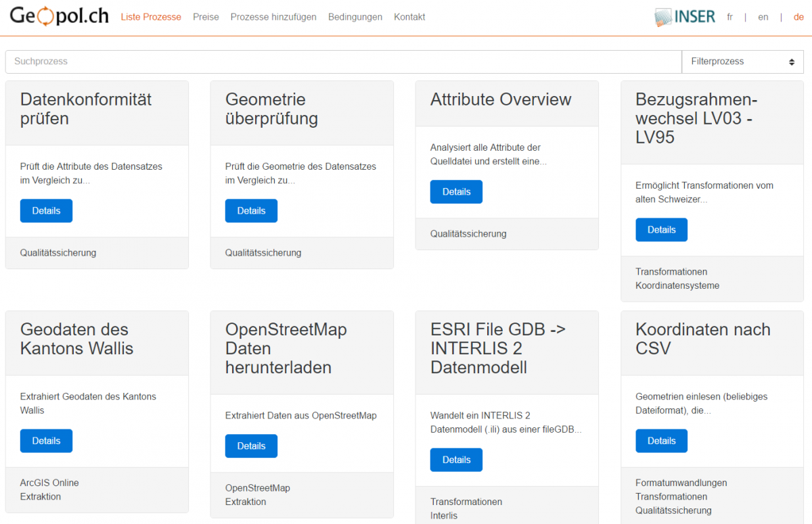Click Extraktion tag on Kantons Wallis card
Screen dimensions: 812x524
[41, 496]
